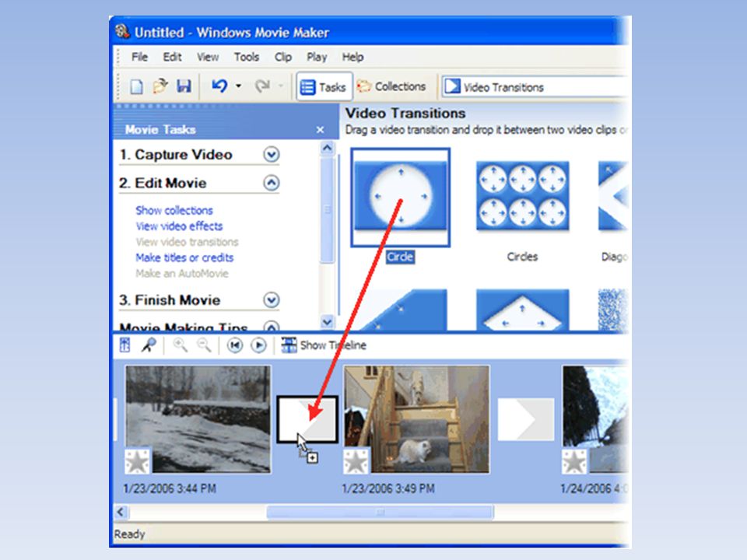Undo the last action
This screenshot has height=560, width=747.
[x=219, y=86]
